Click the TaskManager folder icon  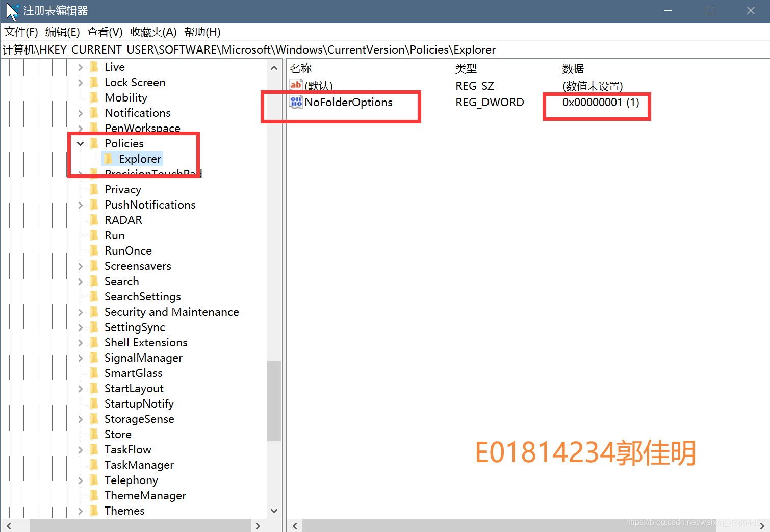pos(94,465)
